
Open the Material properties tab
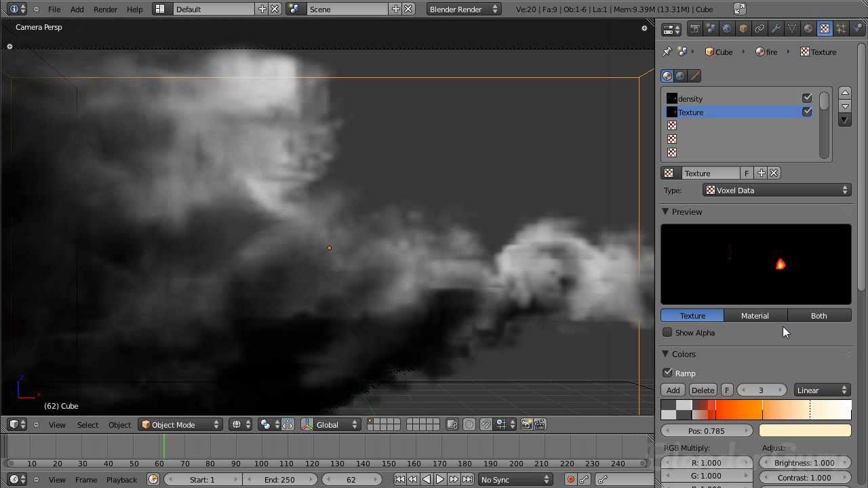808,29
